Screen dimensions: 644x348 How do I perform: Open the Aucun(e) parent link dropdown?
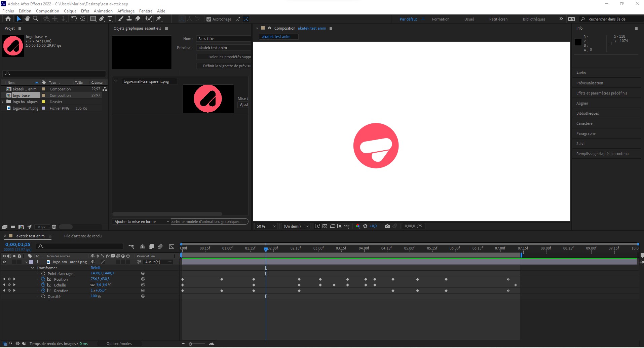[x=157, y=262]
